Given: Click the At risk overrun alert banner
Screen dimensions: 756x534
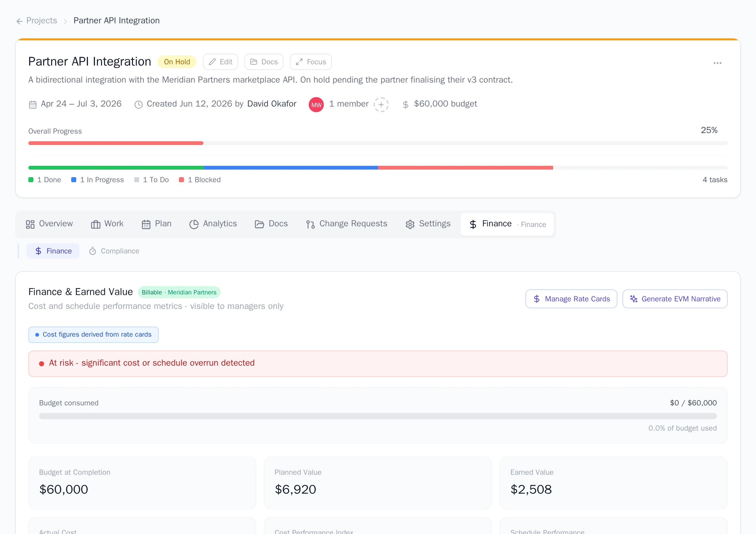Looking at the screenshot, I should pyautogui.click(x=378, y=364).
